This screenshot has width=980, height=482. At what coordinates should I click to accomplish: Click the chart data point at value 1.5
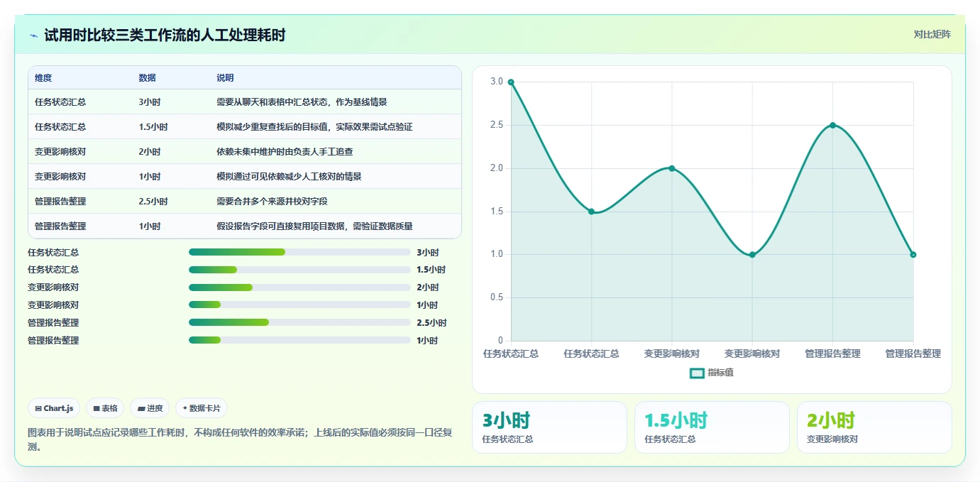click(591, 212)
